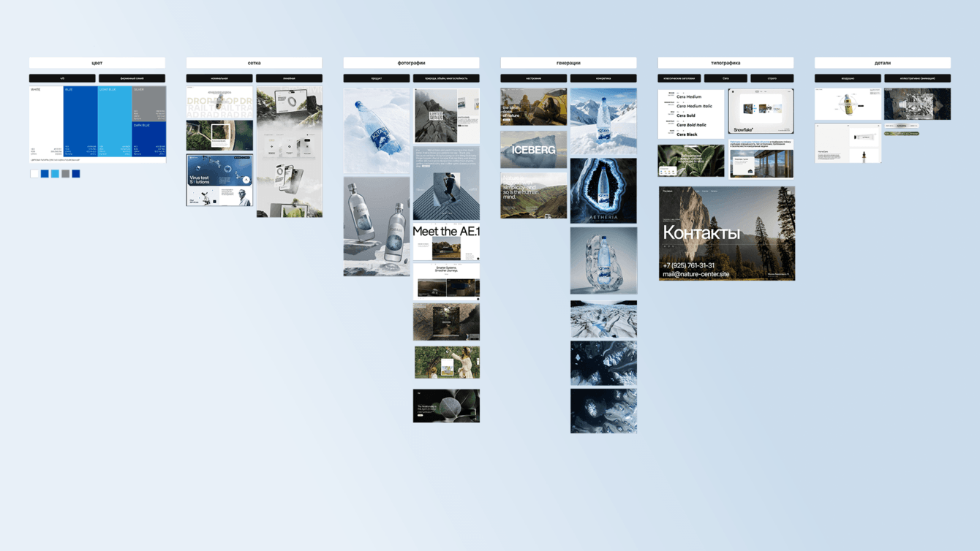Select the «Smarter Systems, Smoother Journeys» image
980x551 pixels.
(x=446, y=281)
